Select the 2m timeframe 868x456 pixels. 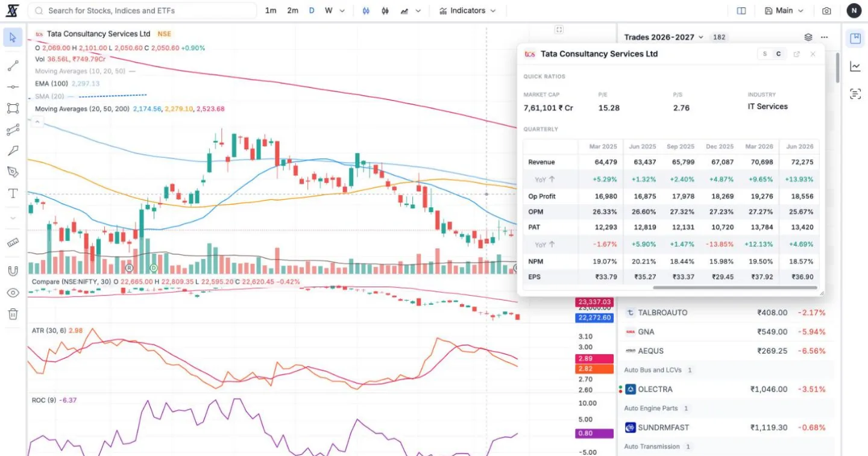point(292,11)
